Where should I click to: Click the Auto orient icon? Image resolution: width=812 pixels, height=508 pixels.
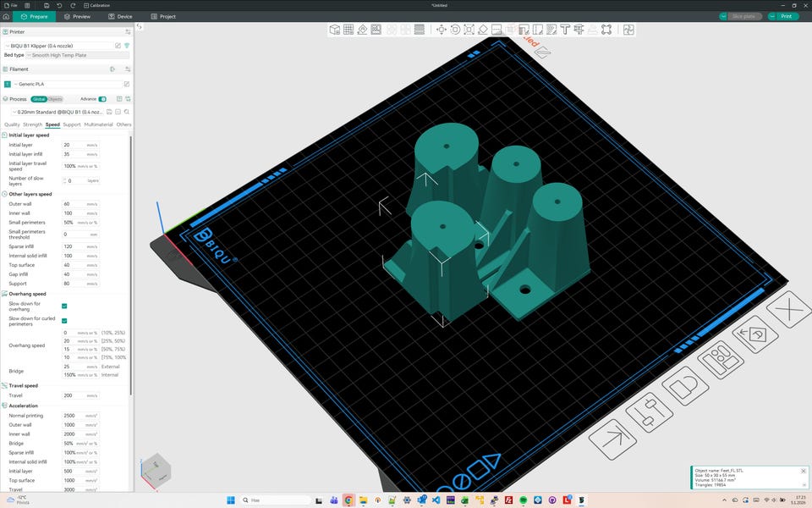363,30
